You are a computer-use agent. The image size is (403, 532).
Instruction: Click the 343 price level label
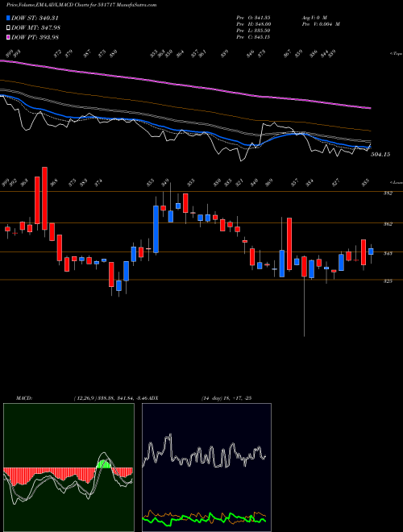[388, 253]
